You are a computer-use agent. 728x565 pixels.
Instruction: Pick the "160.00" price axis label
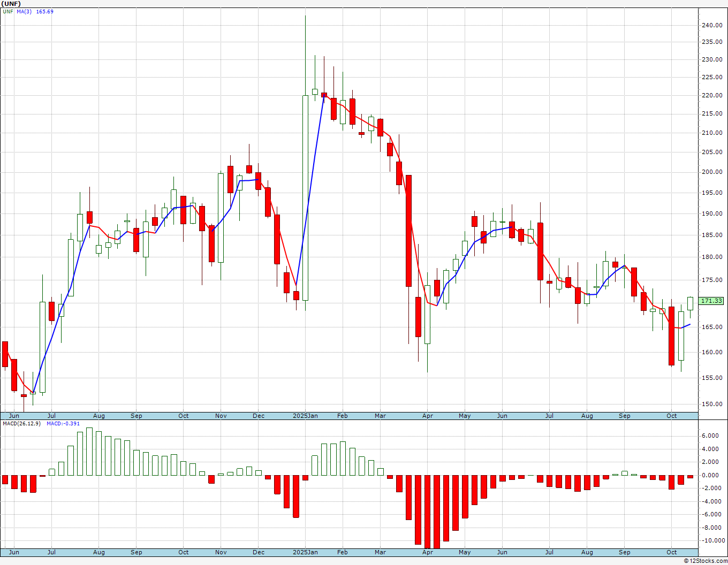[x=712, y=353]
